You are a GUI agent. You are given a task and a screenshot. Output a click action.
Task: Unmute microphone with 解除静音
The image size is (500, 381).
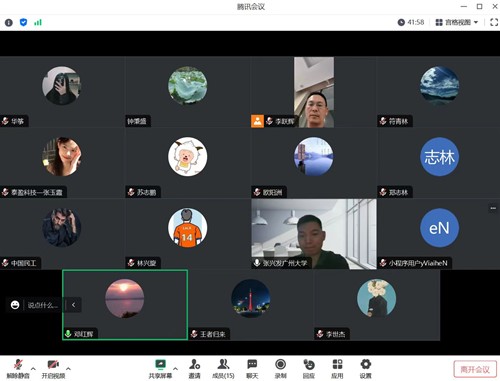click(18, 369)
